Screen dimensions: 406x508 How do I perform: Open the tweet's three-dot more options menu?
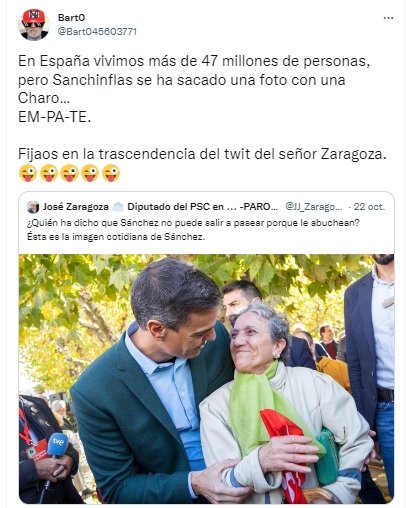[x=388, y=18]
